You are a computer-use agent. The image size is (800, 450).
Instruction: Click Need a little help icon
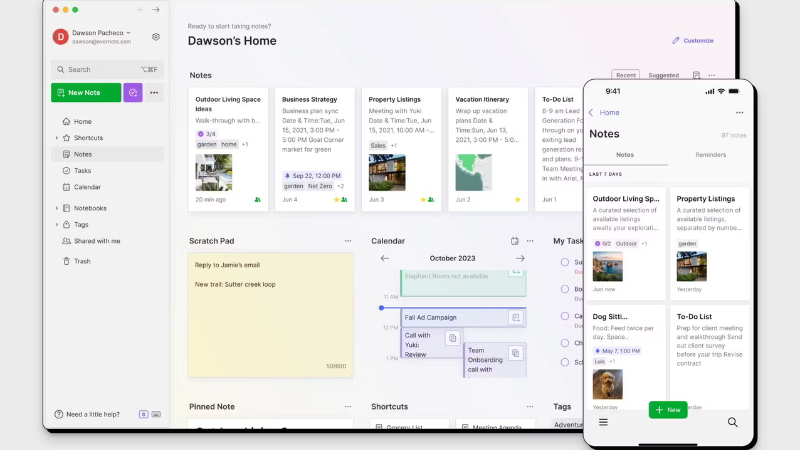click(x=59, y=414)
